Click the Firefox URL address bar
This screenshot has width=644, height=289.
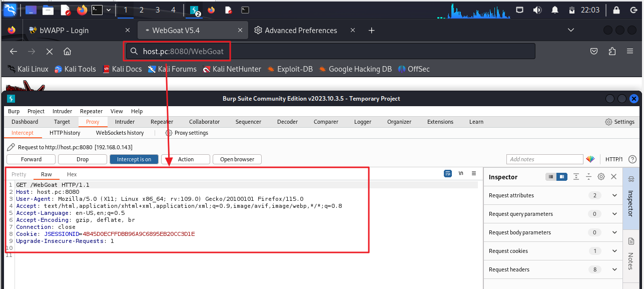click(x=330, y=51)
